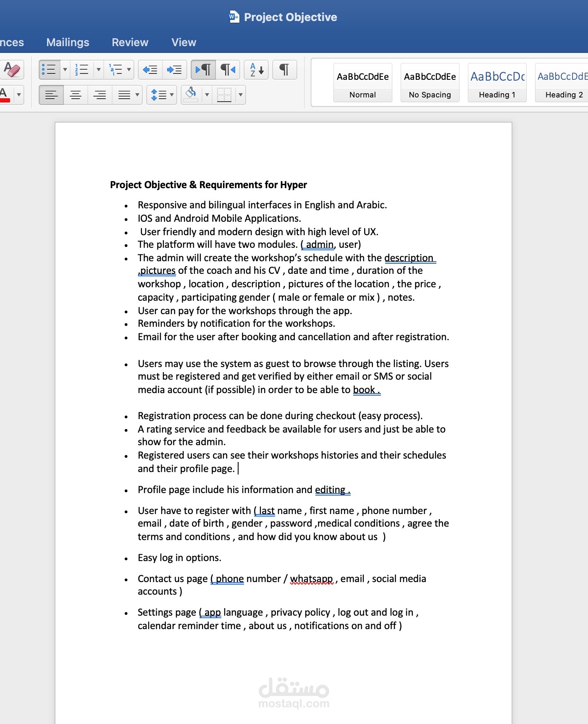588x724 pixels.
Task: Click the Sort A-Z icon
Action: 256,70
